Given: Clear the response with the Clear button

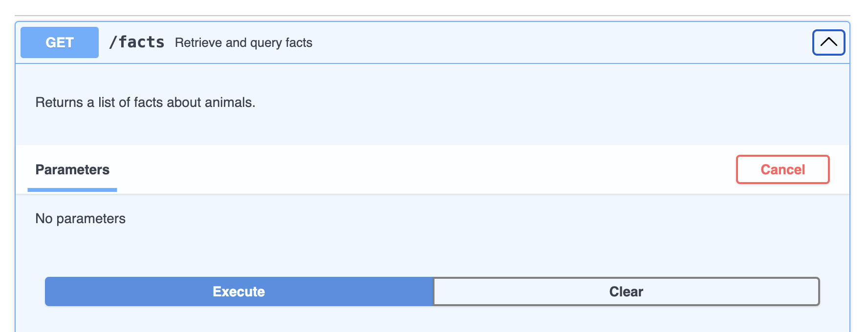Looking at the screenshot, I should pos(626,291).
